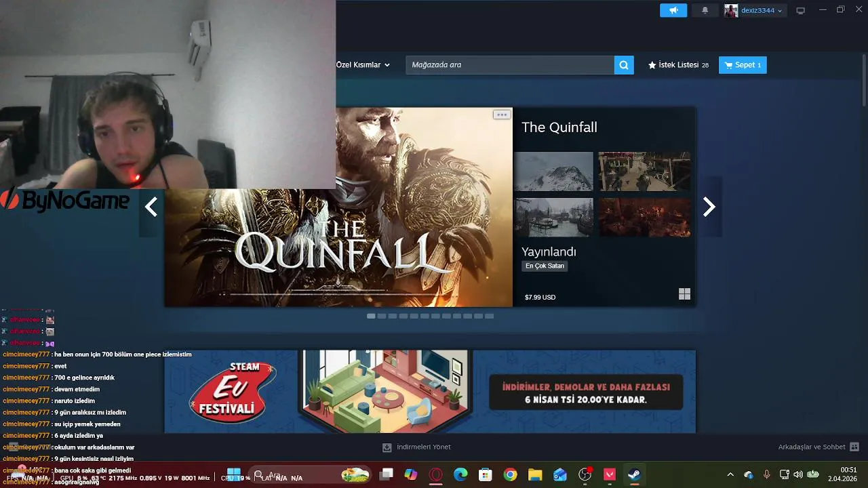The image size is (868, 488).
Task: Open Google Chrome from taskbar
Action: (510, 474)
